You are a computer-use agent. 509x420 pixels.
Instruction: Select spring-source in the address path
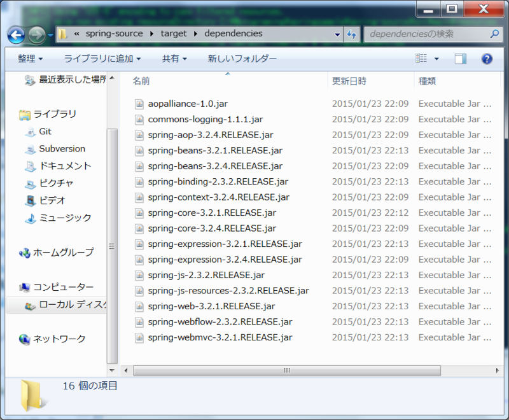(x=115, y=34)
